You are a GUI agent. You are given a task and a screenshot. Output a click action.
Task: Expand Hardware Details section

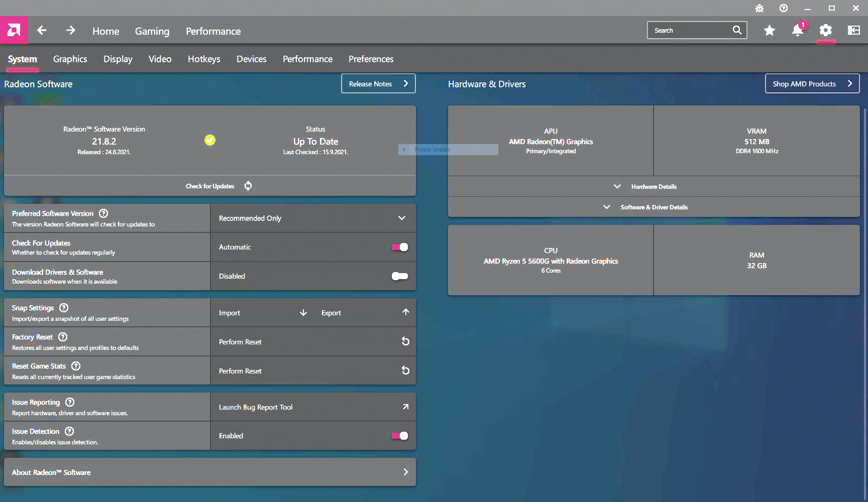tap(654, 186)
